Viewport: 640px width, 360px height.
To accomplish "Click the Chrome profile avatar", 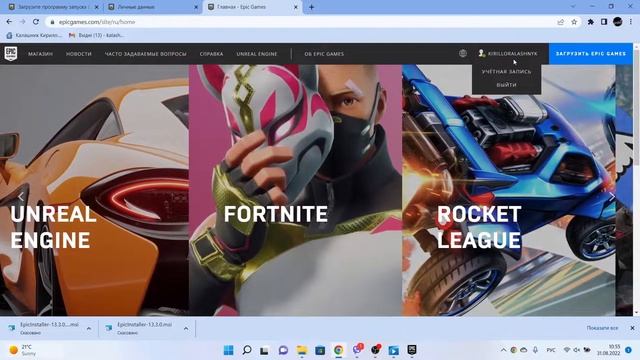I will [x=618, y=22].
